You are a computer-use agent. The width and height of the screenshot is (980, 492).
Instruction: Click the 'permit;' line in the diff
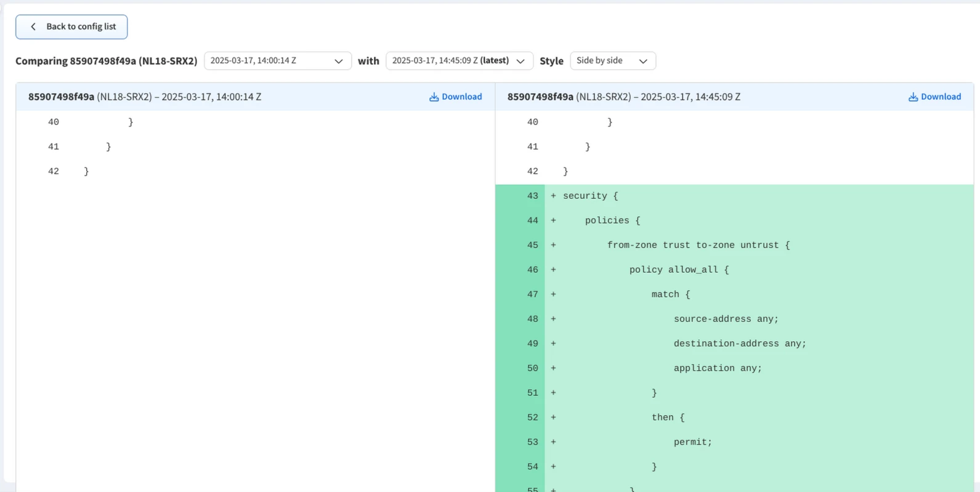(692, 442)
